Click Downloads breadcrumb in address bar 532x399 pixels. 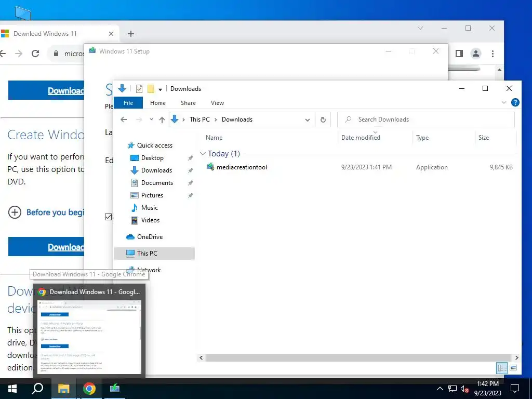(x=237, y=119)
